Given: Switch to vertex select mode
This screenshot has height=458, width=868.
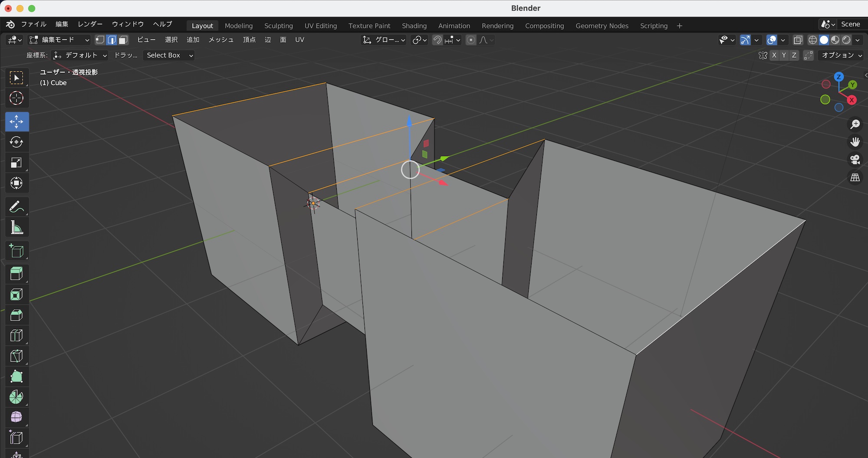Looking at the screenshot, I should [x=100, y=40].
